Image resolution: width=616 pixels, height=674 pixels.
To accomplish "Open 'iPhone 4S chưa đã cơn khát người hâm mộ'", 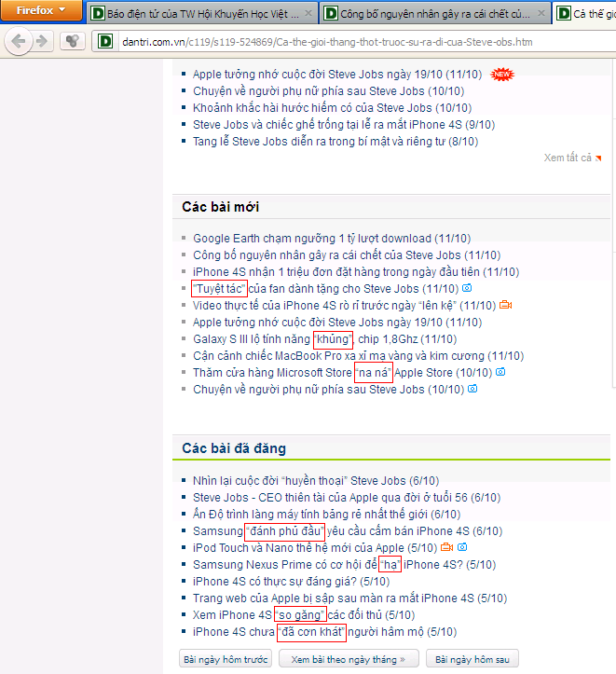I will point(324,631).
